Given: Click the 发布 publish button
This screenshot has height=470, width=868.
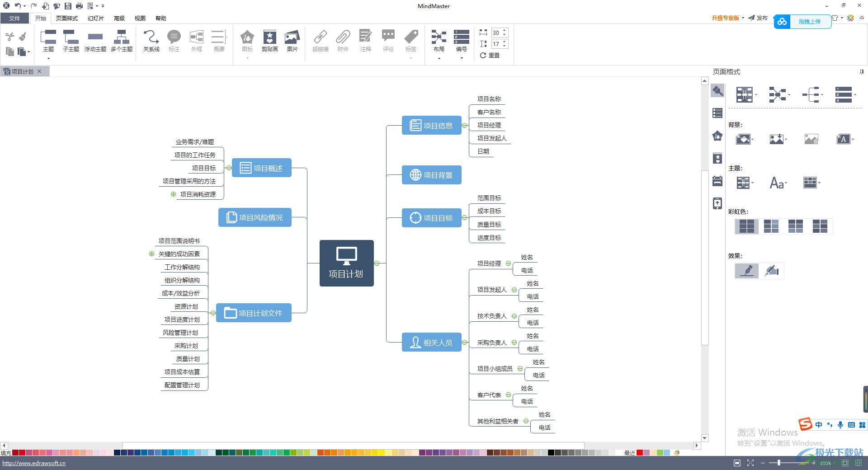Looking at the screenshot, I should click(x=758, y=18).
